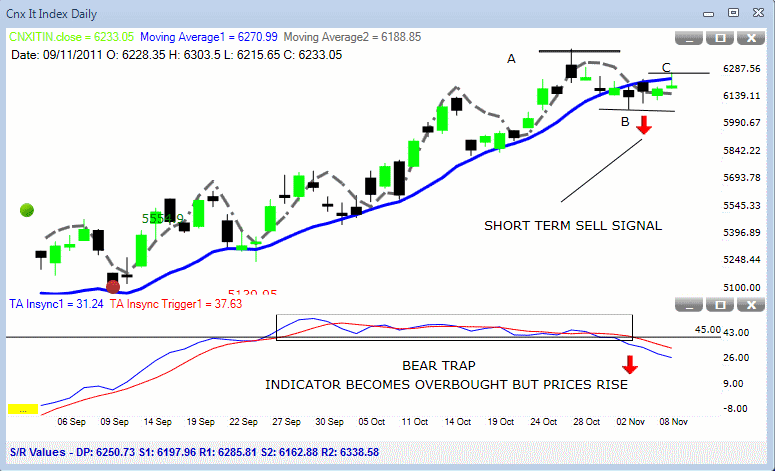The height and width of the screenshot is (471, 775).
Task: Close the TA Insync indicator pane
Action: click(751, 305)
